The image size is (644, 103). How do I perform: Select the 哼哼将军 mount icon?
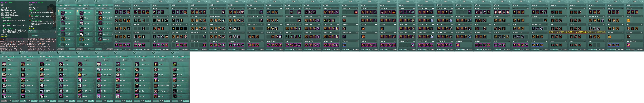[4, 64]
